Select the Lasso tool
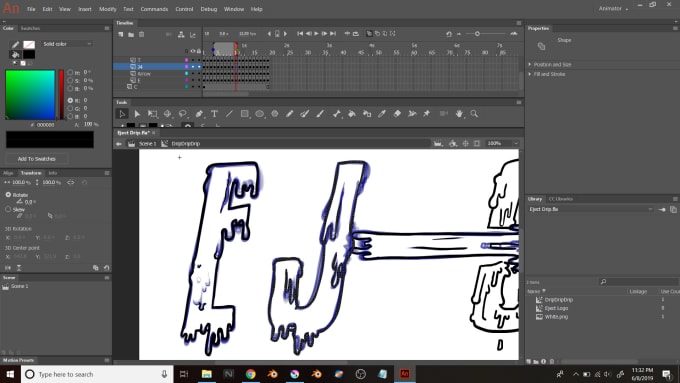 point(183,114)
